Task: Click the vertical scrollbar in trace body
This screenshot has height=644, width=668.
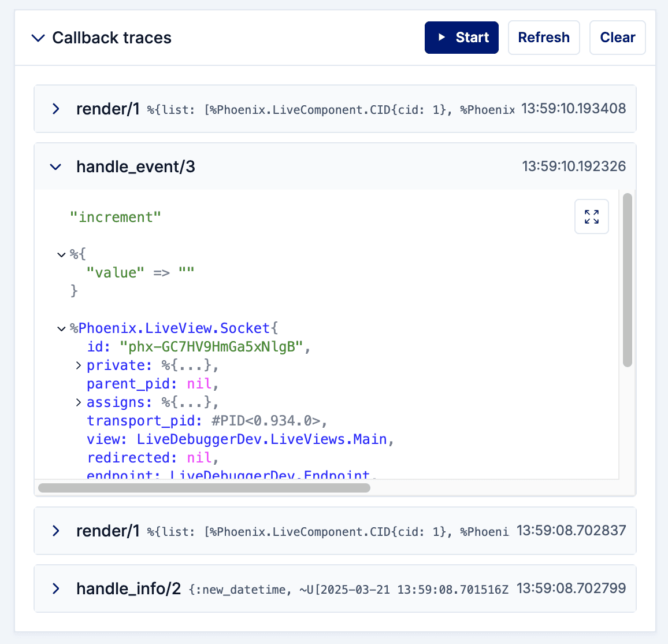Action: pos(628,280)
